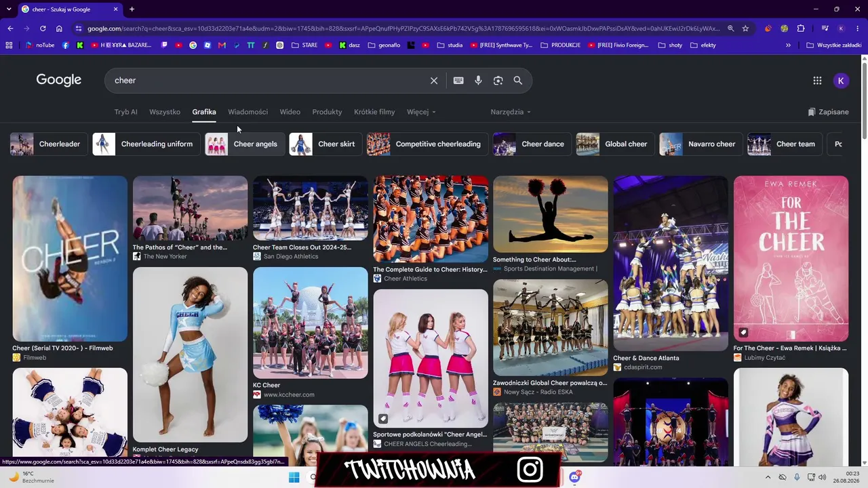Viewport: 868px width, 488px height.
Task: Open the Chrome profile K button
Action: pyautogui.click(x=841, y=28)
